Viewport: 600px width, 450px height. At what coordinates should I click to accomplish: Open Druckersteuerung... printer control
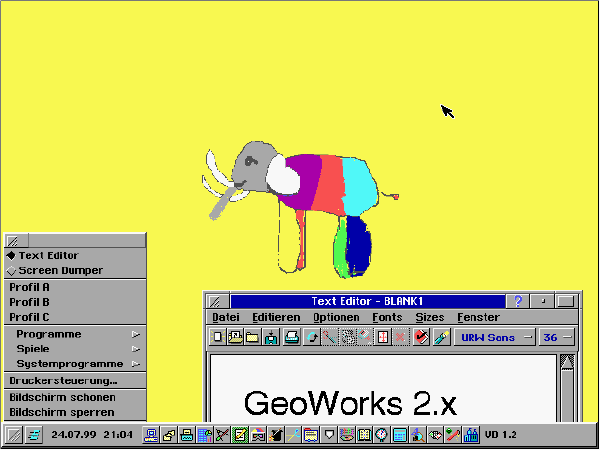(63, 380)
